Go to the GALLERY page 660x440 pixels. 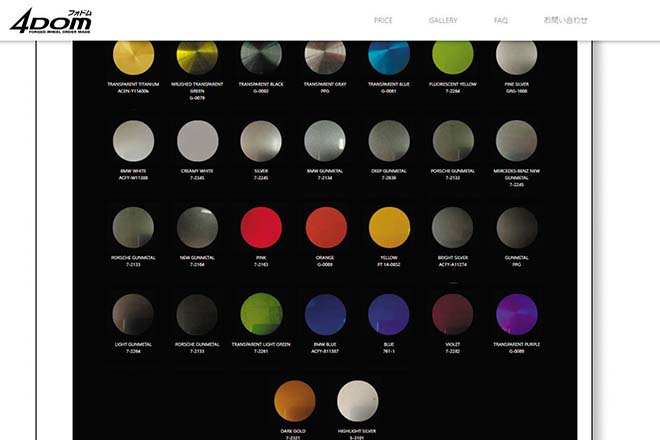443,20
